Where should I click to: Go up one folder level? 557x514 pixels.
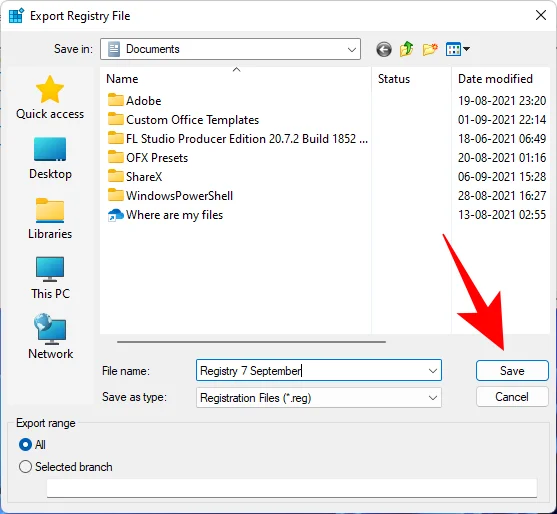click(x=406, y=49)
